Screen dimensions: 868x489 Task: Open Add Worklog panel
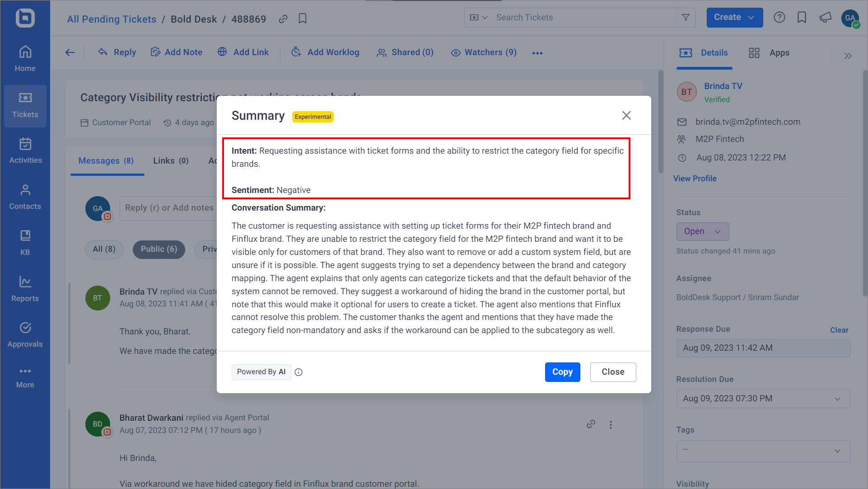click(x=326, y=52)
